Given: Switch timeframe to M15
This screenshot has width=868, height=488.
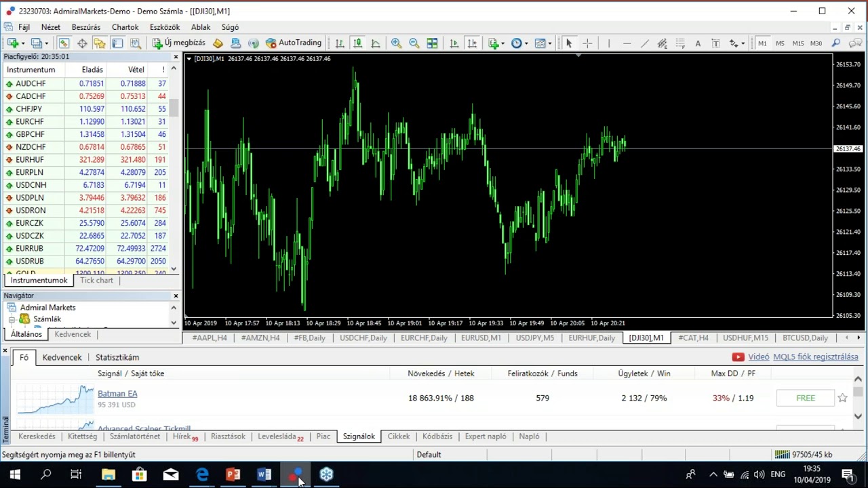Looking at the screenshot, I should pyautogui.click(x=798, y=43).
